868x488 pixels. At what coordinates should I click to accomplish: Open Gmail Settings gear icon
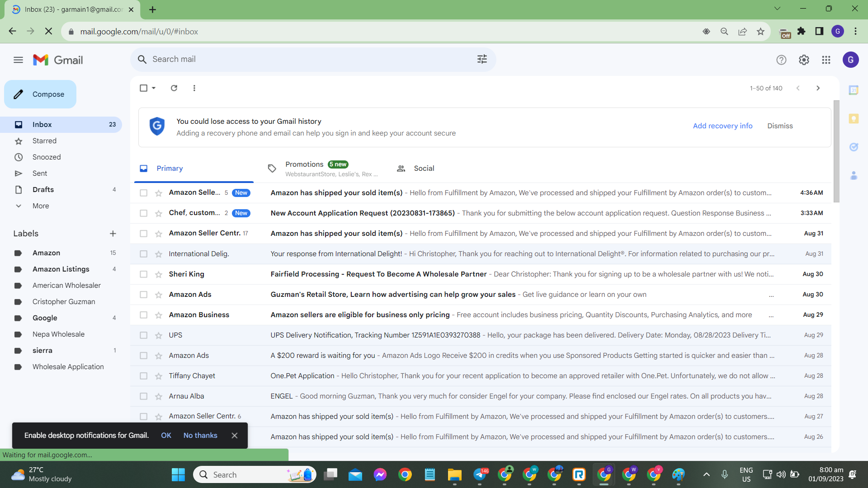coord(804,60)
